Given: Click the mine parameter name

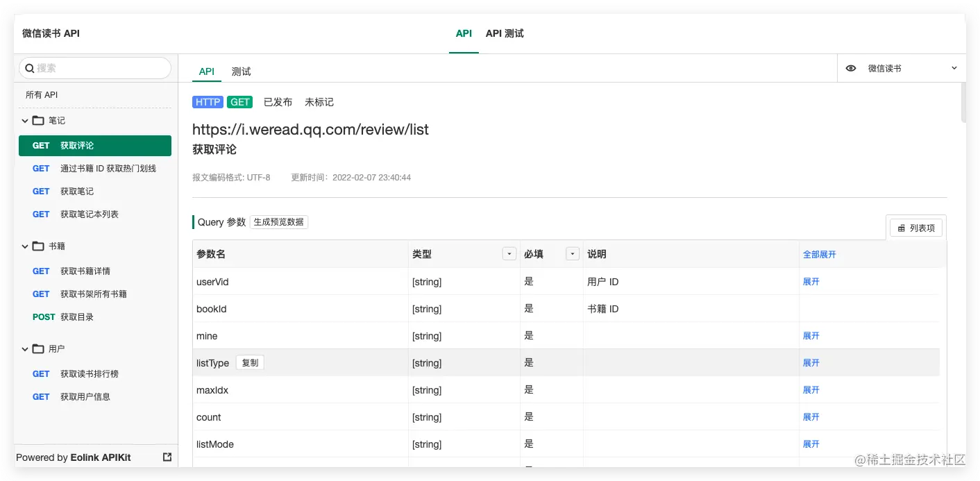Looking at the screenshot, I should coord(207,336).
